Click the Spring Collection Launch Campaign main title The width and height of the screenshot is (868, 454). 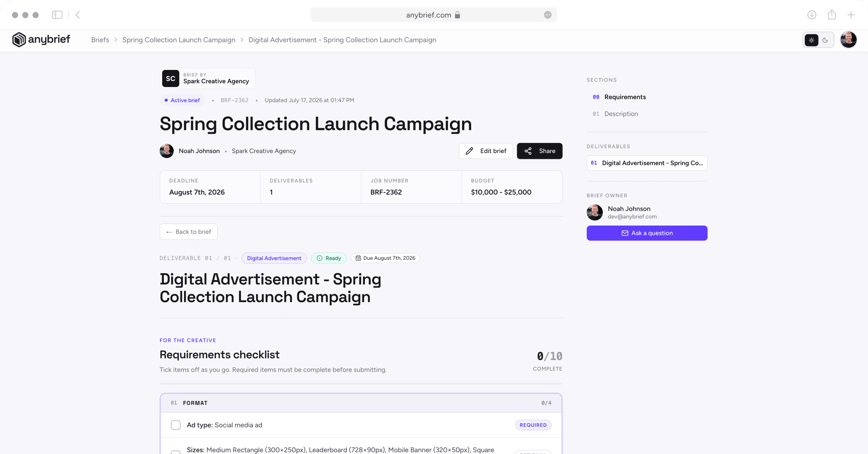coord(315,124)
